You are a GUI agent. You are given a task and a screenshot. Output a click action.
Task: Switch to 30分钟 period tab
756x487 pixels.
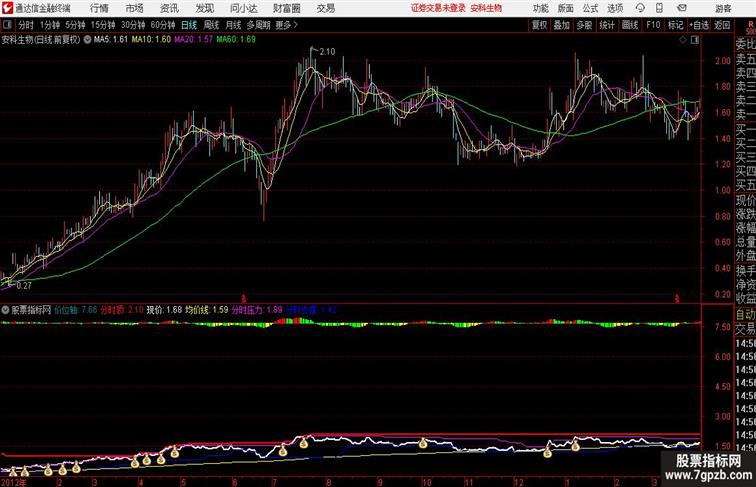click(x=133, y=25)
